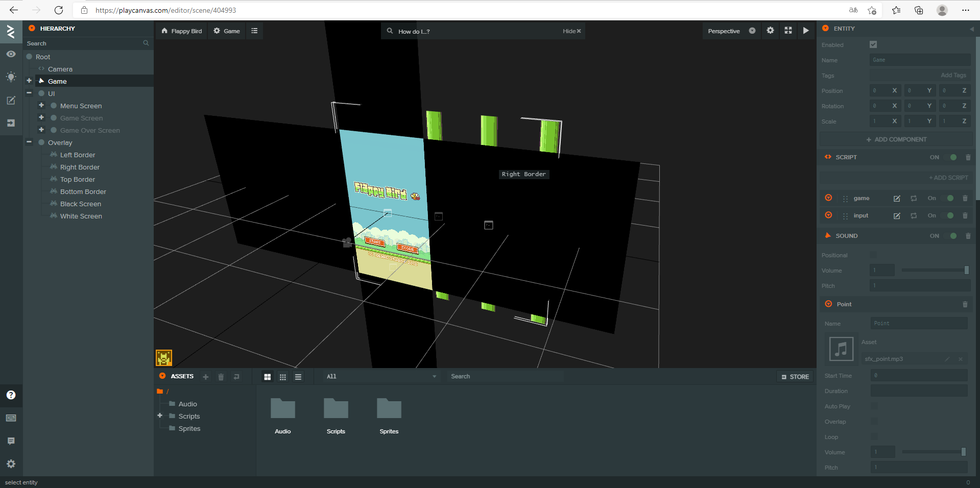
Task: Expand the Scripts folder in assets tree
Action: 160,416
